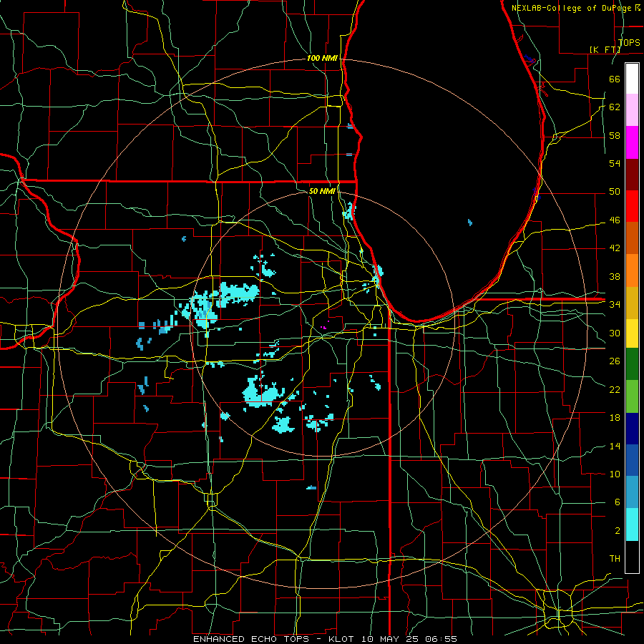This screenshot has height=644, width=644.
Task: Click the "66" legend value
Action: tap(615, 79)
